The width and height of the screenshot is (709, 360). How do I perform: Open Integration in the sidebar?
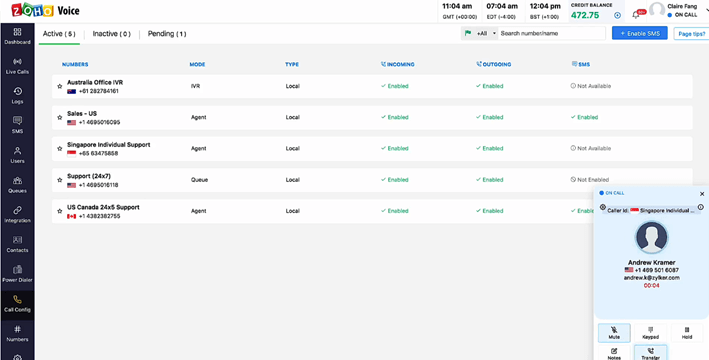pos(17,215)
